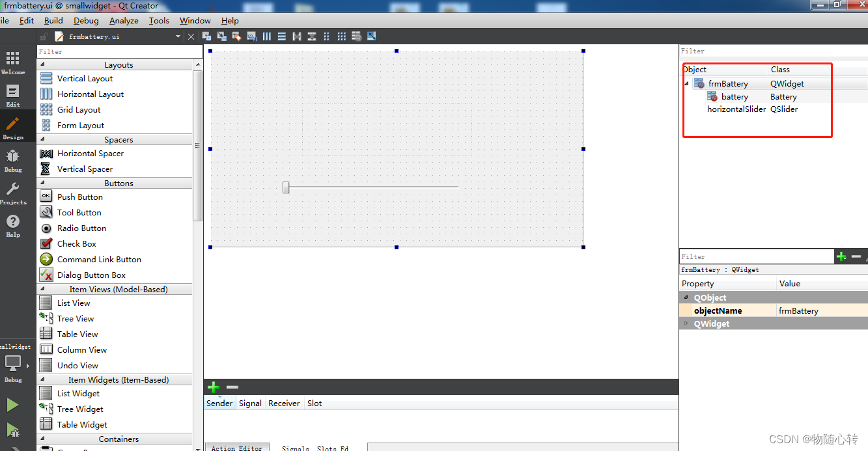The image size is (868, 451).
Task: Click the Edit Signals/Slots toolbar icon
Action: [222, 36]
